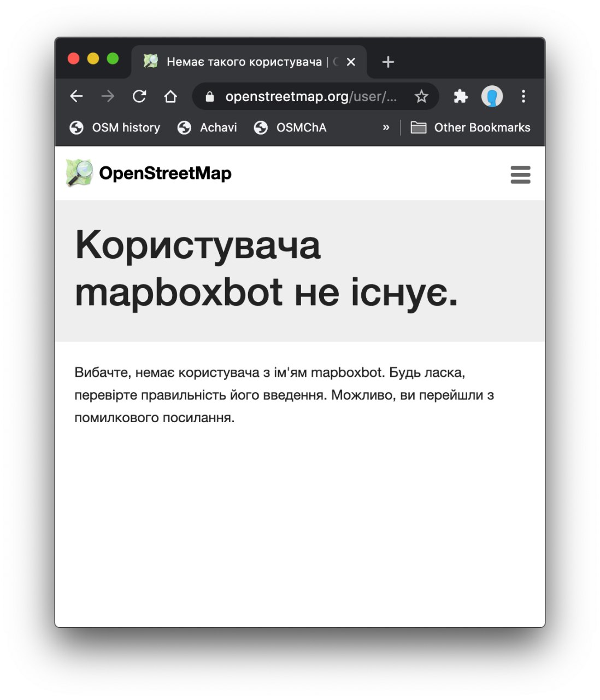Bookmark this page with the star icon
The image size is (600, 700).
point(421,96)
